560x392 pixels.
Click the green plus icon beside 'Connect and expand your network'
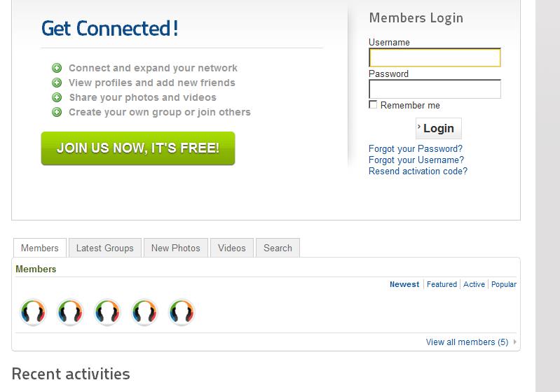point(57,68)
